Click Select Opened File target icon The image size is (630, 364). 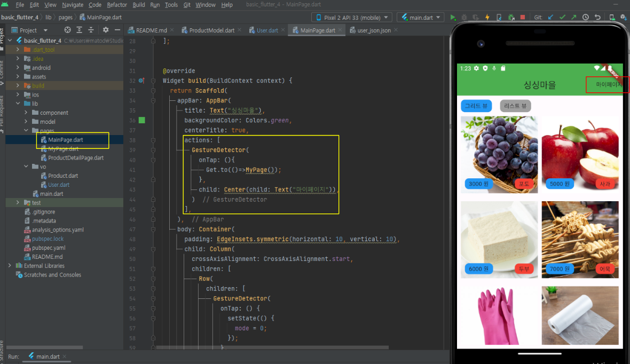67,30
